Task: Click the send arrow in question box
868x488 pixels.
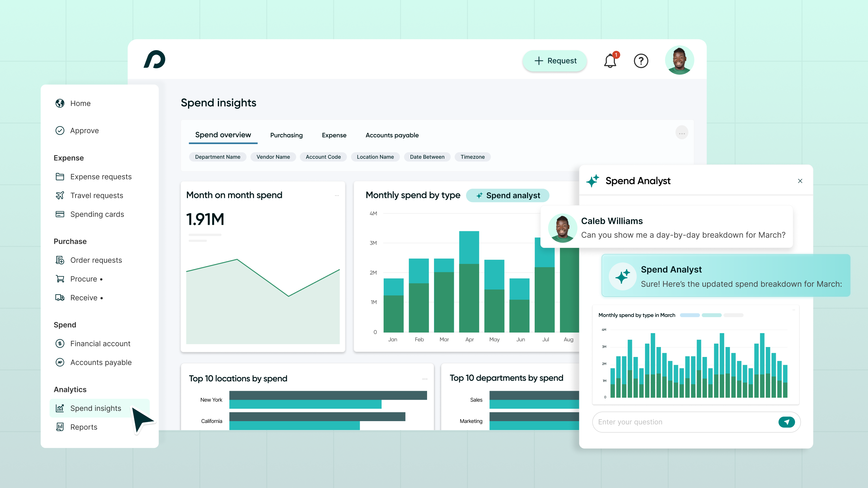Action: [x=786, y=422]
